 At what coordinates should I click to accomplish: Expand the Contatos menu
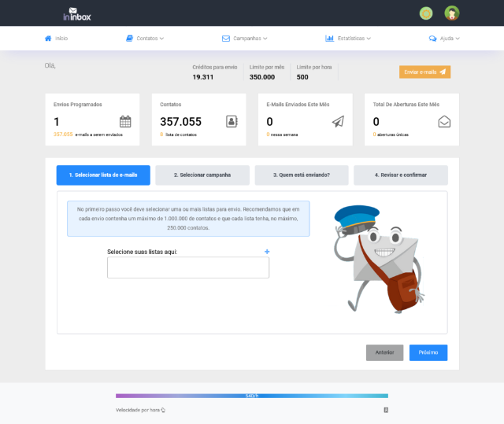(x=145, y=38)
